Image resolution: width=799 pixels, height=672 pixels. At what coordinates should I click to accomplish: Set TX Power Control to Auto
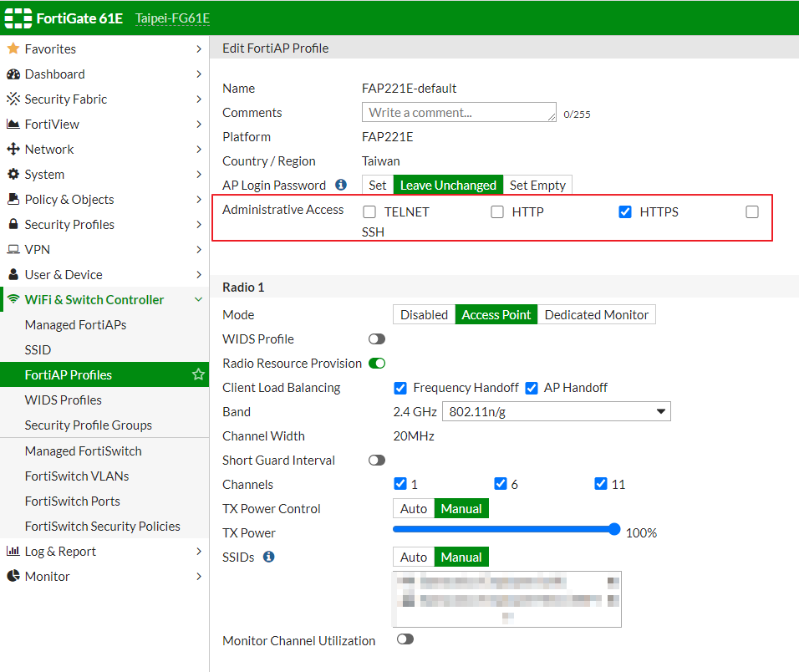pyautogui.click(x=414, y=508)
